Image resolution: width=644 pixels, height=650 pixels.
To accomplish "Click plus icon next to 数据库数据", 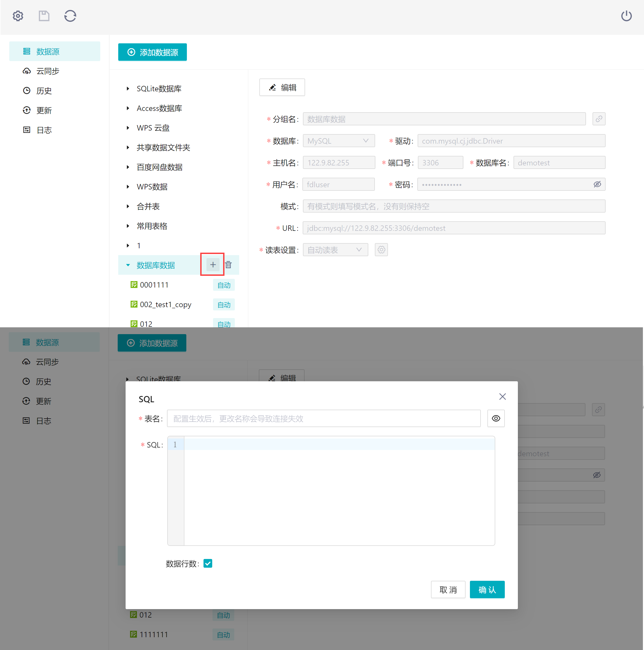I will tap(213, 265).
